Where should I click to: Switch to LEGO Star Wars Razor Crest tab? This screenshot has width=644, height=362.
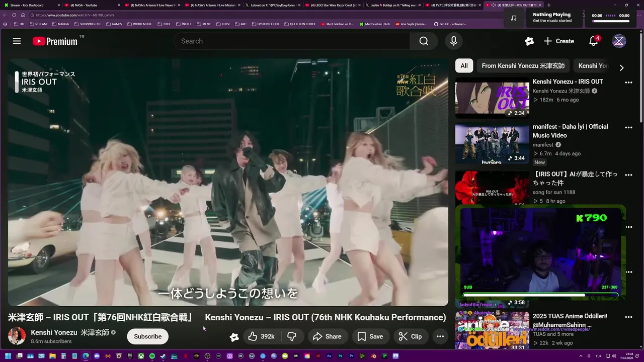pyautogui.click(x=332, y=5)
